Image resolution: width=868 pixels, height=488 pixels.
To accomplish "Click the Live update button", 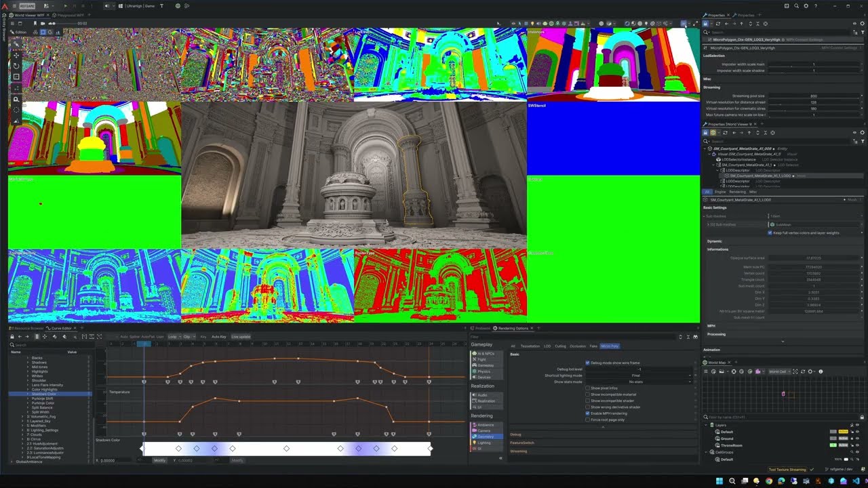I will pyautogui.click(x=241, y=336).
